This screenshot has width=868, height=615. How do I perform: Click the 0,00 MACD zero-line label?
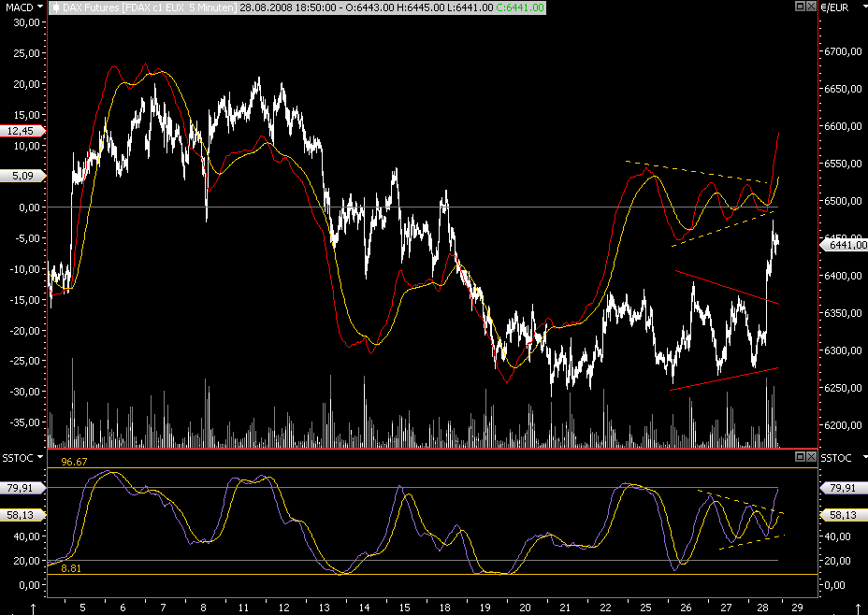click(x=29, y=207)
